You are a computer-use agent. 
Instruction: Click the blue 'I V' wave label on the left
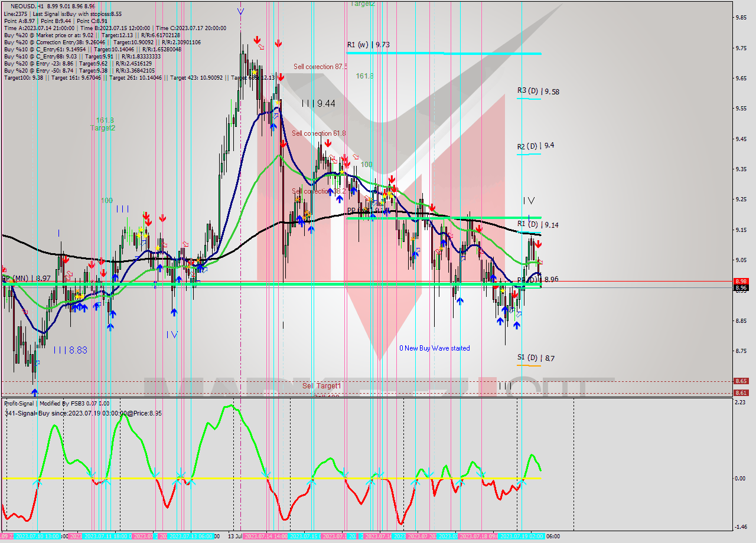pyautogui.click(x=172, y=335)
